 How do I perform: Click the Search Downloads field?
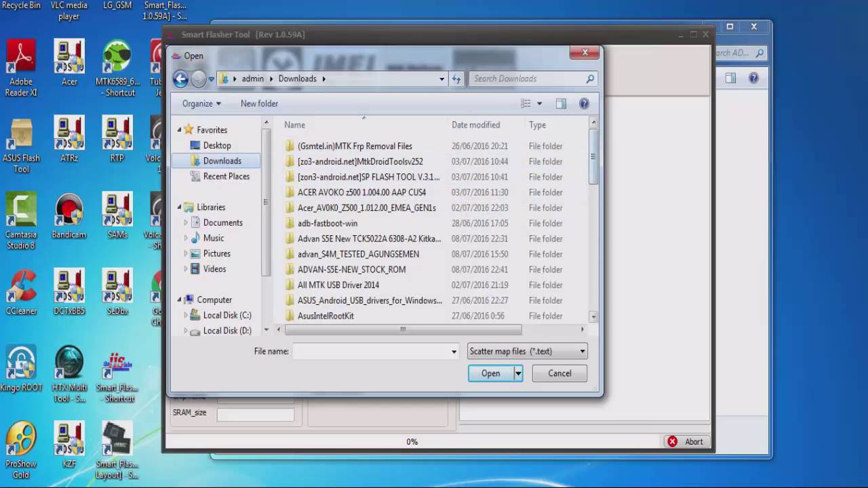click(527, 79)
